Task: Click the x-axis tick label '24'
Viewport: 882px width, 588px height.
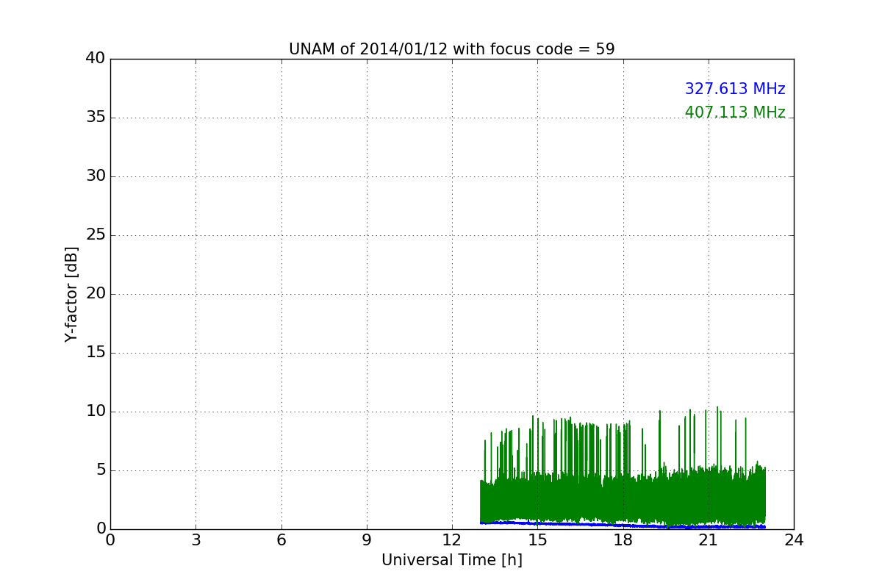Action: [794, 540]
